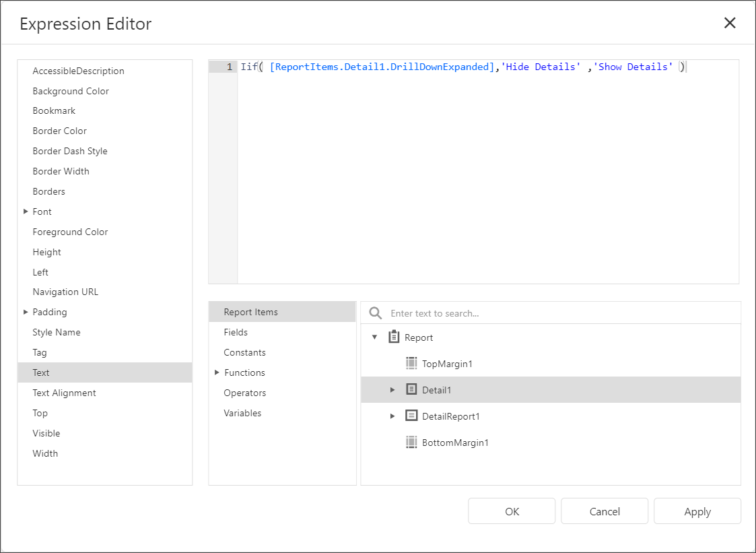Expand the Detail1 tree node
The image size is (756, 553).
pos(392,389)
